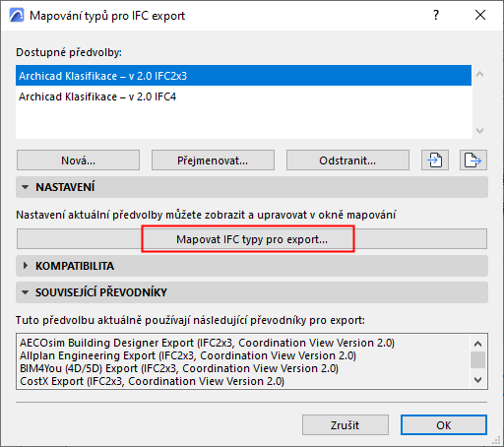The height and width of the screenshot is (447, 504).
Task: Click the Přejmenovat... button
Action: [x=213, y=160]
